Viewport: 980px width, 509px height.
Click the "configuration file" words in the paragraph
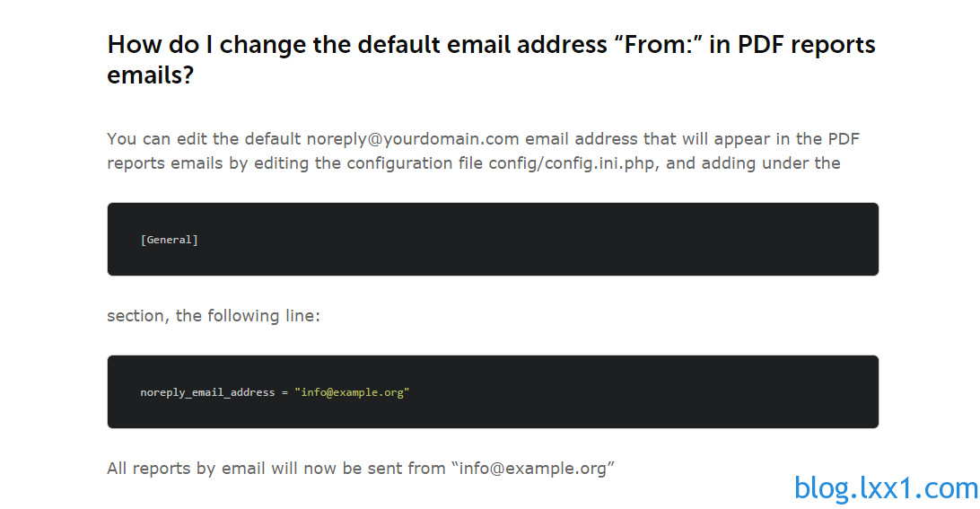click(415, 163)
